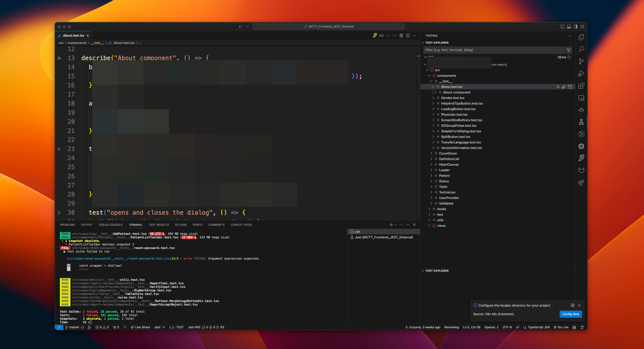Open the GitLab sidebar view
The height and width of the screenshot is (349, 644).
tap(581, 170)
